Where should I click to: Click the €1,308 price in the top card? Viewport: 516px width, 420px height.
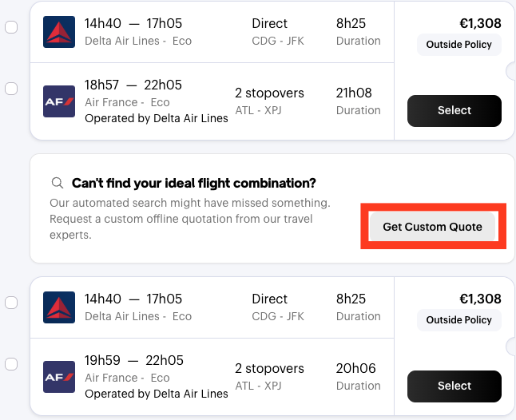tap(480, 23)
